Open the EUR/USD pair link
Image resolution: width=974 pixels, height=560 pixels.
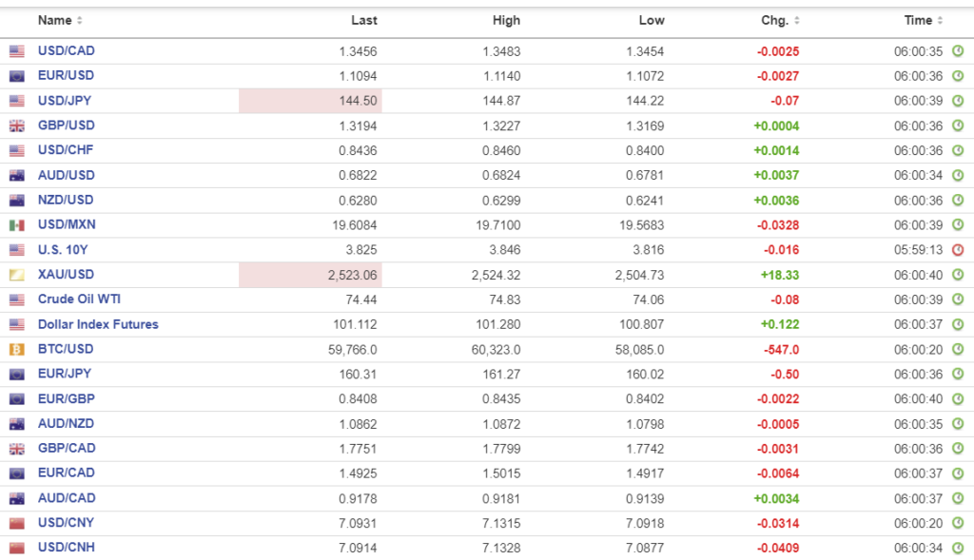[66, 75]
